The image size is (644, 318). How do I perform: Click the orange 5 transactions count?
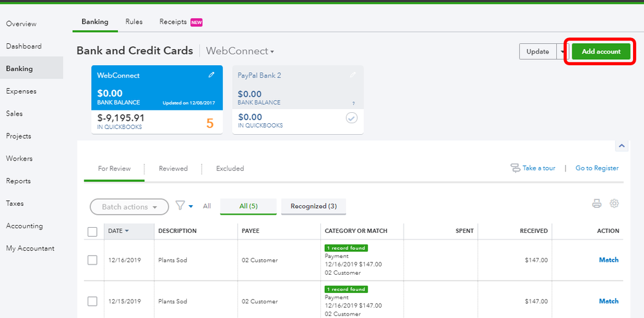point(210,123)
